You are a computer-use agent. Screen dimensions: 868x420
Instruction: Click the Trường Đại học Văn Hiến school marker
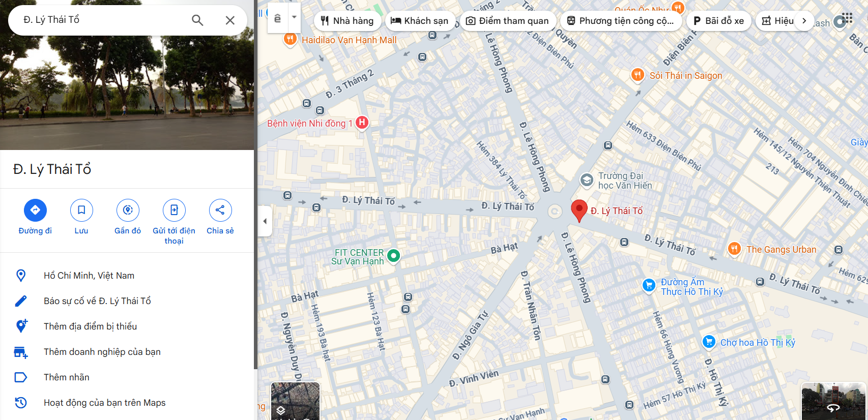pos(587,180)
